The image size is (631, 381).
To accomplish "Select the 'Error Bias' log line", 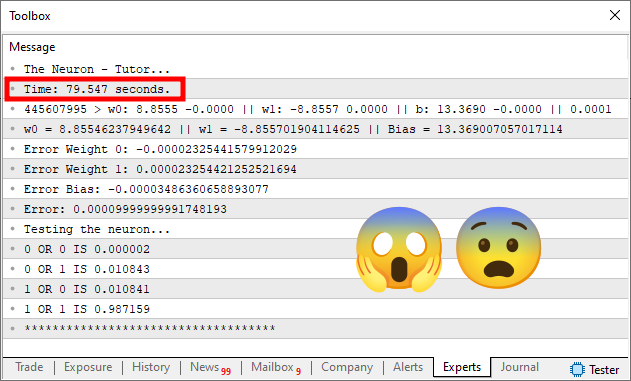I will pyautogui.click(x=316, y=189).
